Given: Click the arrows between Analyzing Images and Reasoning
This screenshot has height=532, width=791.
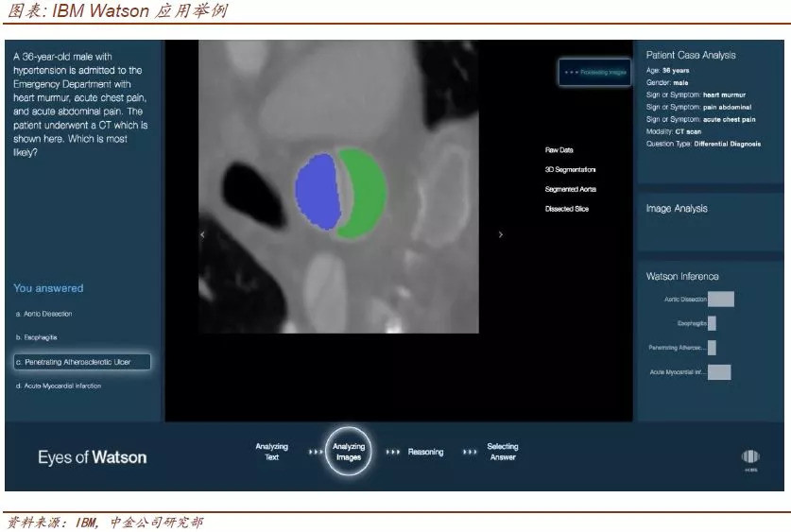Looking at the screenshot, I should 392,452.
